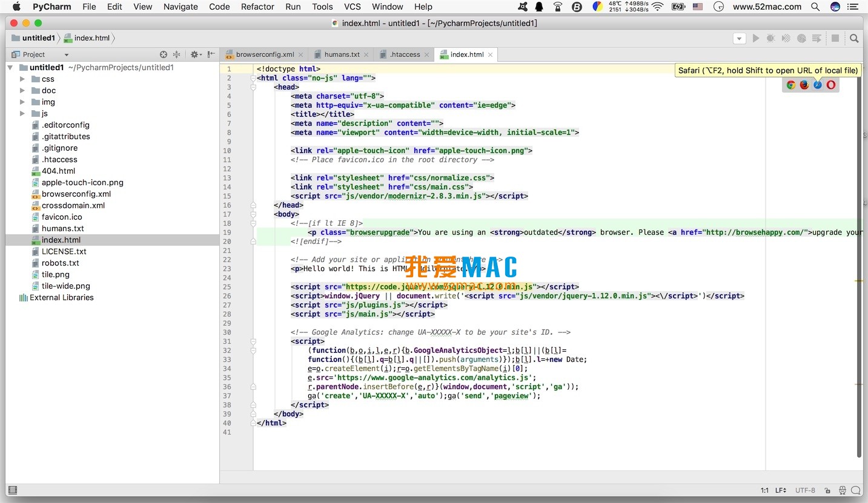Select favicon.ico in project tree
This screenshot has height=503, width=868.
click(x=62, y=217)
